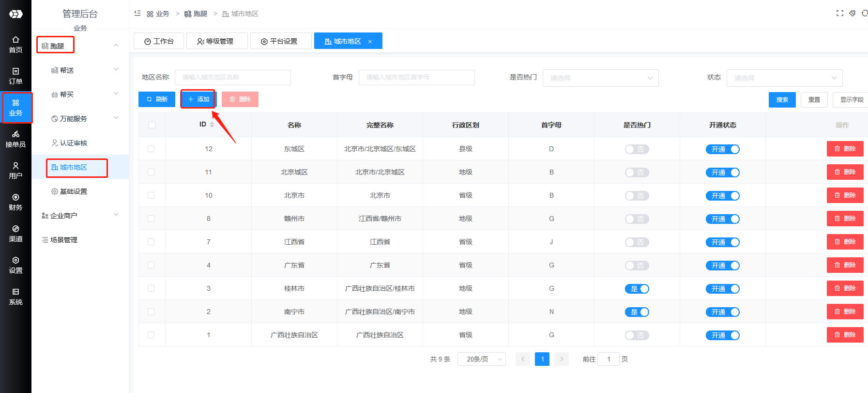
Task: Open 系统 in the dark sidebar
Action: (x=15, y=297)
